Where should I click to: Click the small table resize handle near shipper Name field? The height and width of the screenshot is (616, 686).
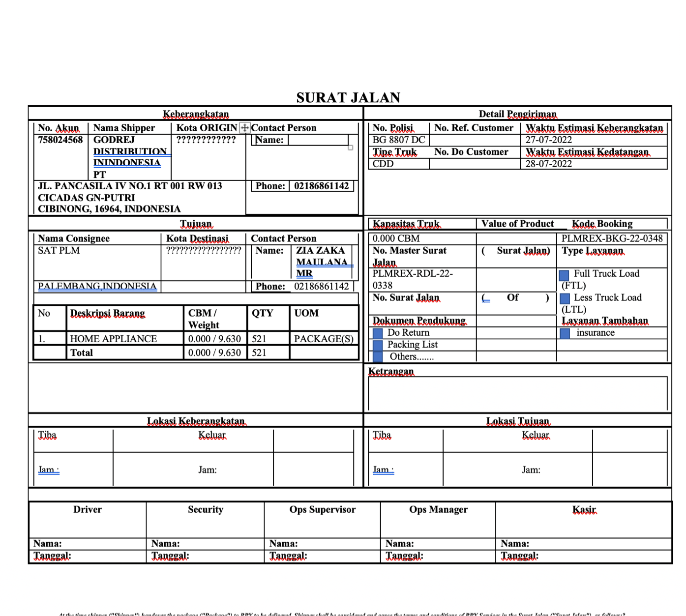351,147
